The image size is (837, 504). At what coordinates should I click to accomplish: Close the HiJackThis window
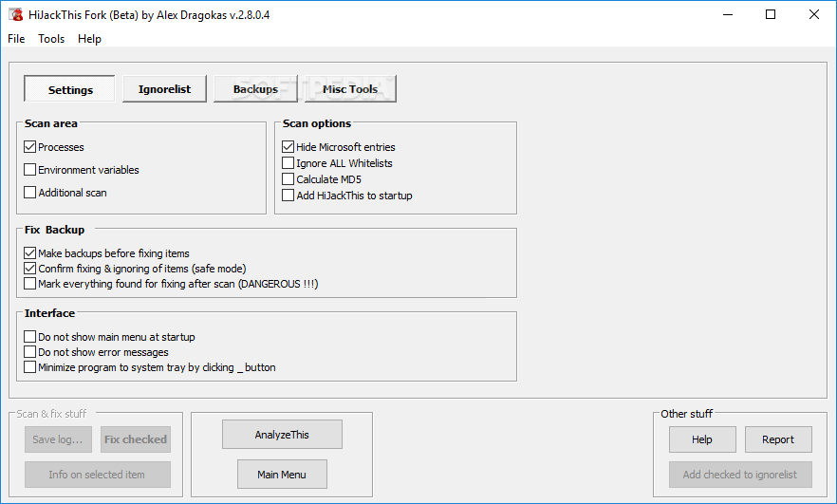pos(814,14)
